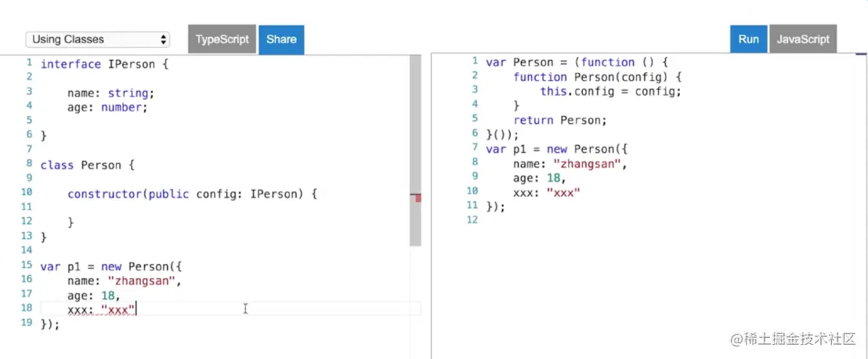Click 'return Person;' in JavaScript output
868x359 pixels.
tap(560, 120)
